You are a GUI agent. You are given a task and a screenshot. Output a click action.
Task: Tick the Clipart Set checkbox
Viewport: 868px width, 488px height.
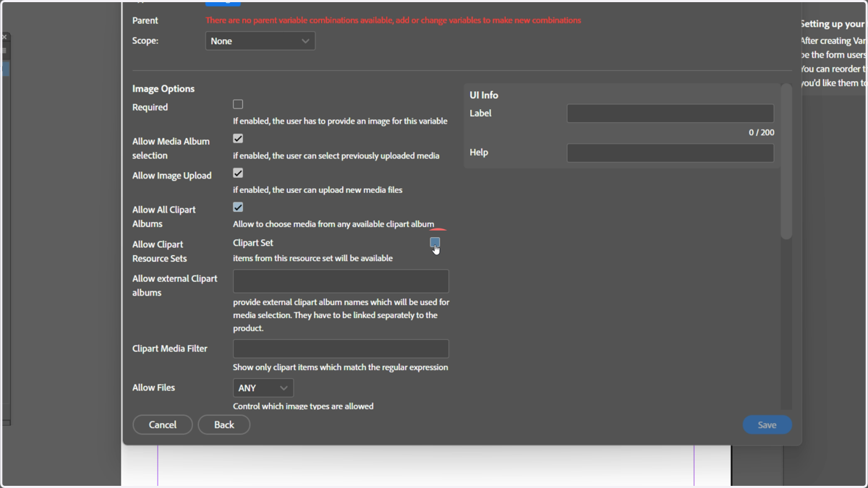pyautogui.click(x=435, y=242)
